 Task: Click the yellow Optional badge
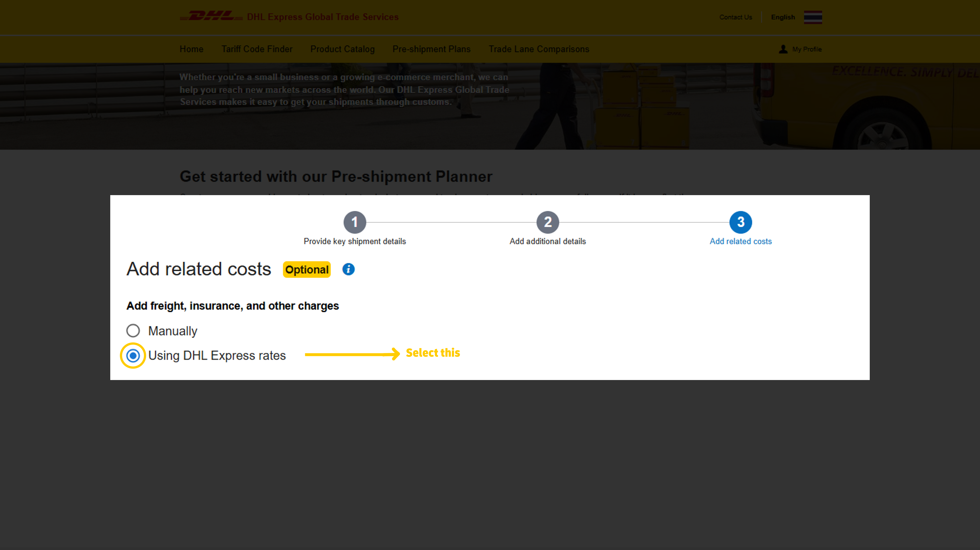click(307, 269)
